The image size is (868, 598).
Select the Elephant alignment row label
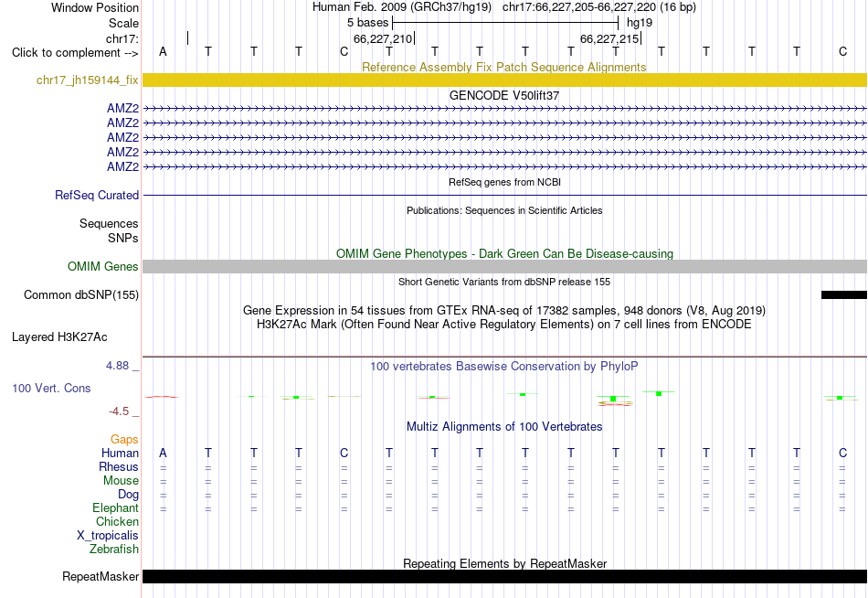115,508
